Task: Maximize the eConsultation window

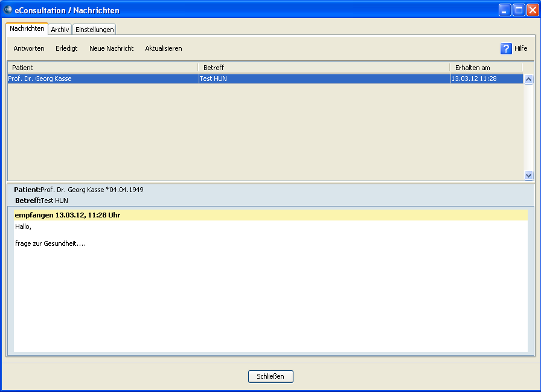Action: 519,10
